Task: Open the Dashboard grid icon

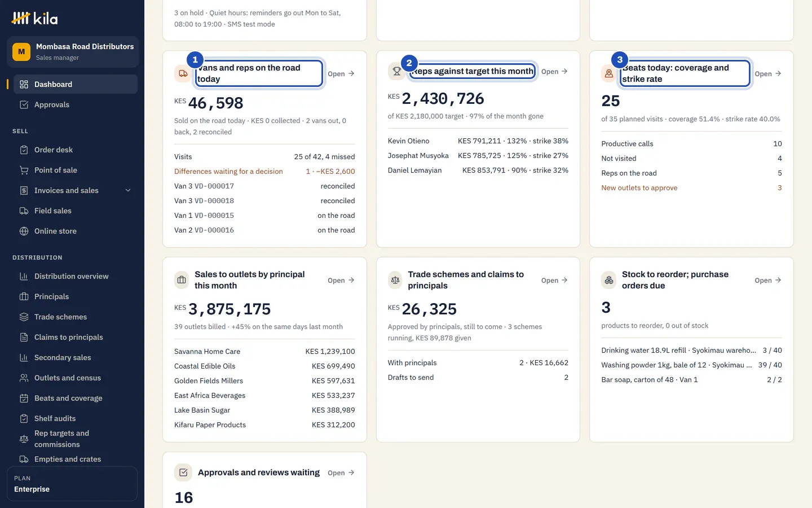Action: tap(24, 84)
